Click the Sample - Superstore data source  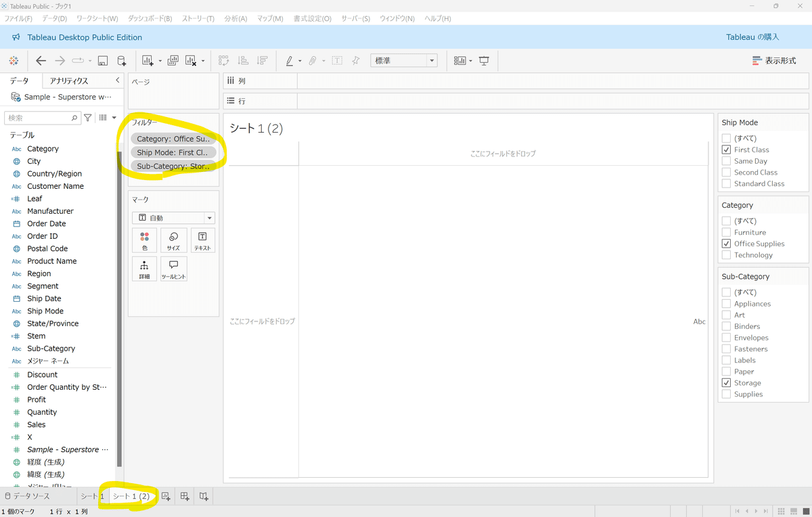click(x=62, y=97)
